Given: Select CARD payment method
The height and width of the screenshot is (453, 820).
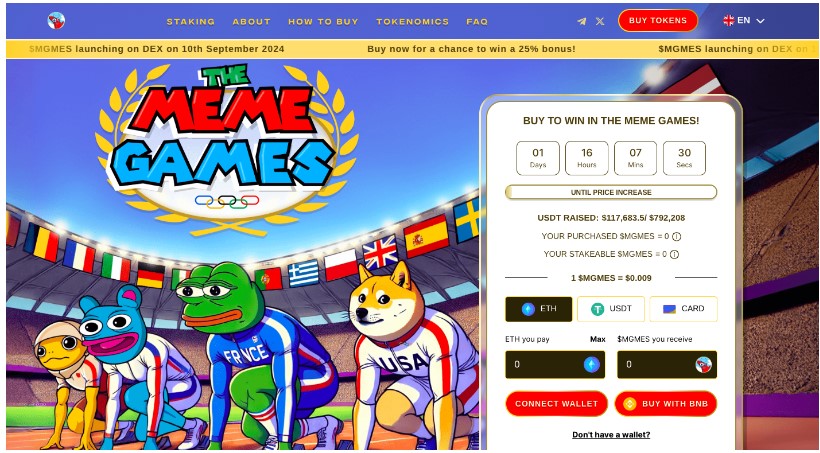Looking at the screenshot, I should (683, 309).
